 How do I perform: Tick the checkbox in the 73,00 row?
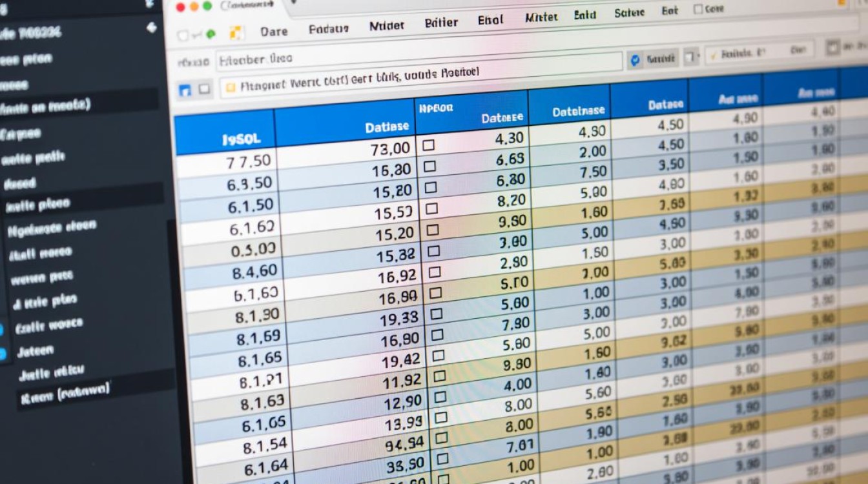coord(428,145)
